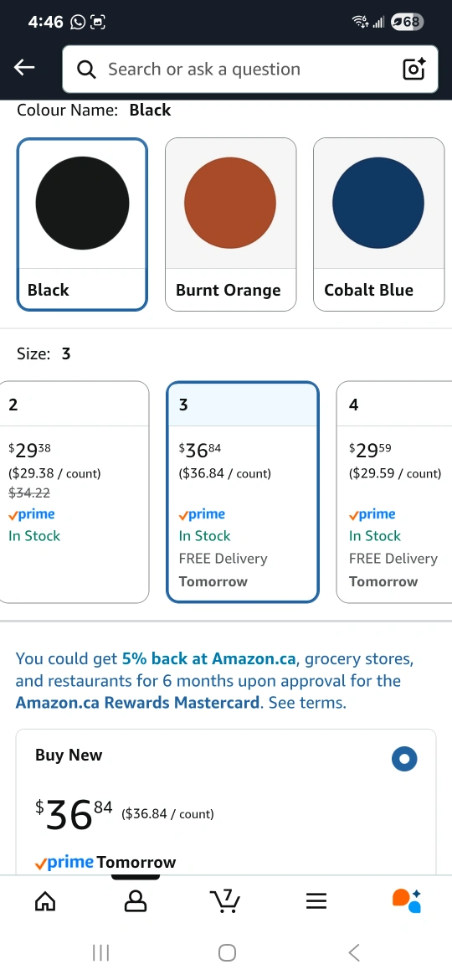Pick the Cobalt Blue colour swatch
Screen dimensions: 452x980
click(379, 224)
